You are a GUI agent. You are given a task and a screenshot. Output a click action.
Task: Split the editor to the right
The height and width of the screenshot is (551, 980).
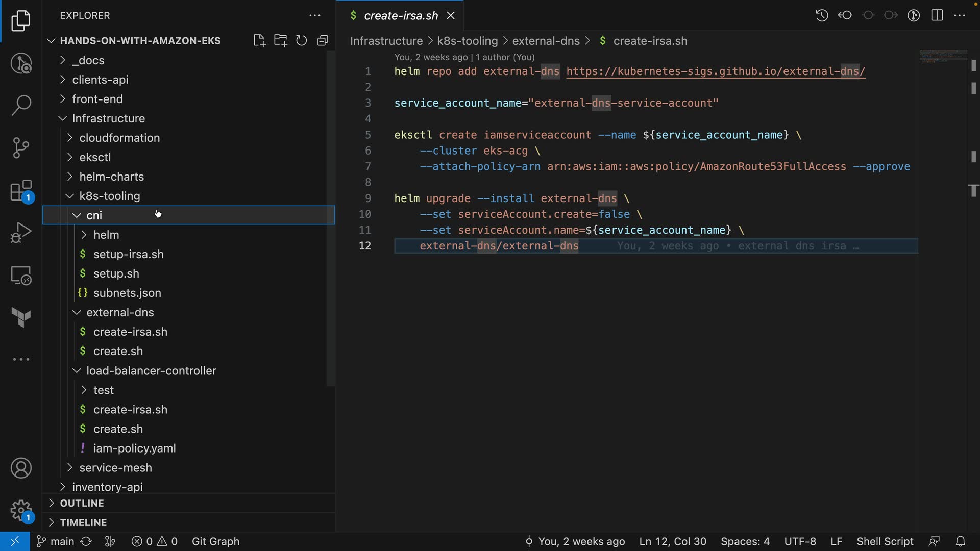937,15
